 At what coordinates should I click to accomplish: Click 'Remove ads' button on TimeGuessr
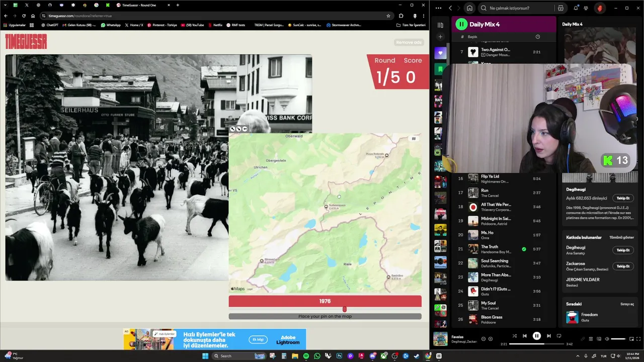[409, 42]
